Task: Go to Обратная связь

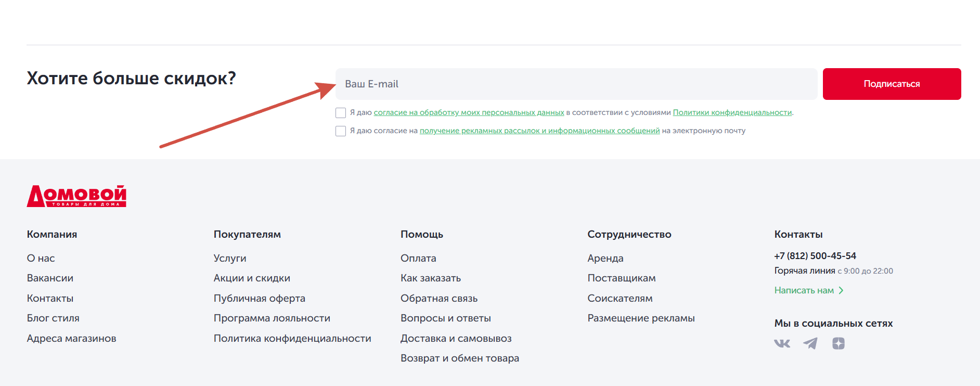Action: point(439,298)
